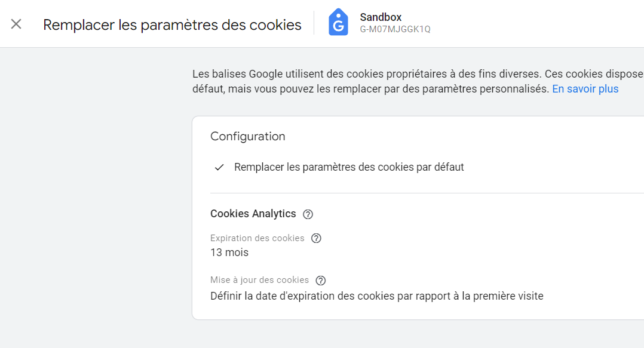Click the Google tags description paragraph

(418, 81)
